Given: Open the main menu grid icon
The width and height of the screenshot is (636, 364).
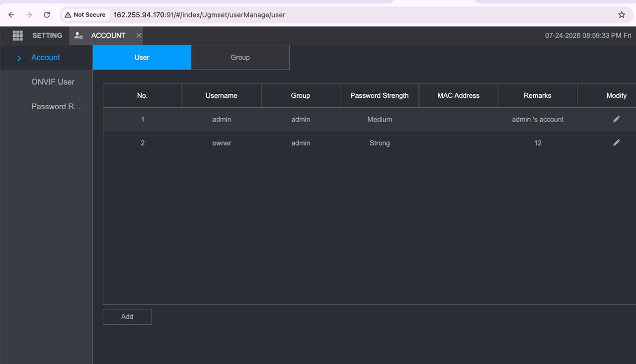Looking at the screenshot, I should [x=17, y=35].
